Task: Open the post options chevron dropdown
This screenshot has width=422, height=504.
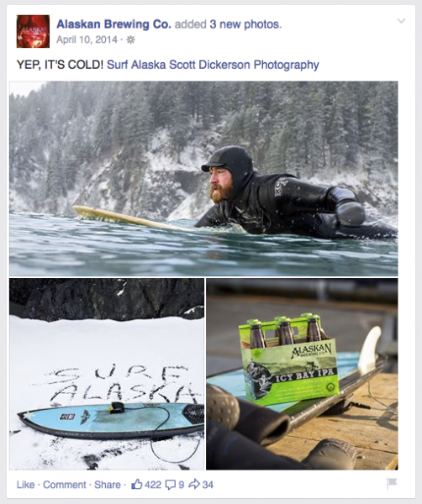Action: (401, 21)
